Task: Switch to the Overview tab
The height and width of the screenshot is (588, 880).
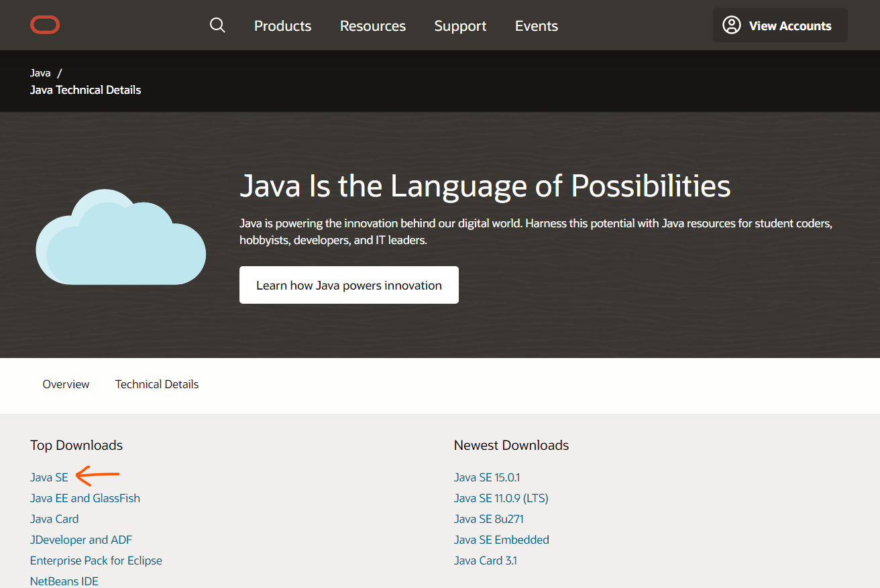Action: tap(66, 384)
